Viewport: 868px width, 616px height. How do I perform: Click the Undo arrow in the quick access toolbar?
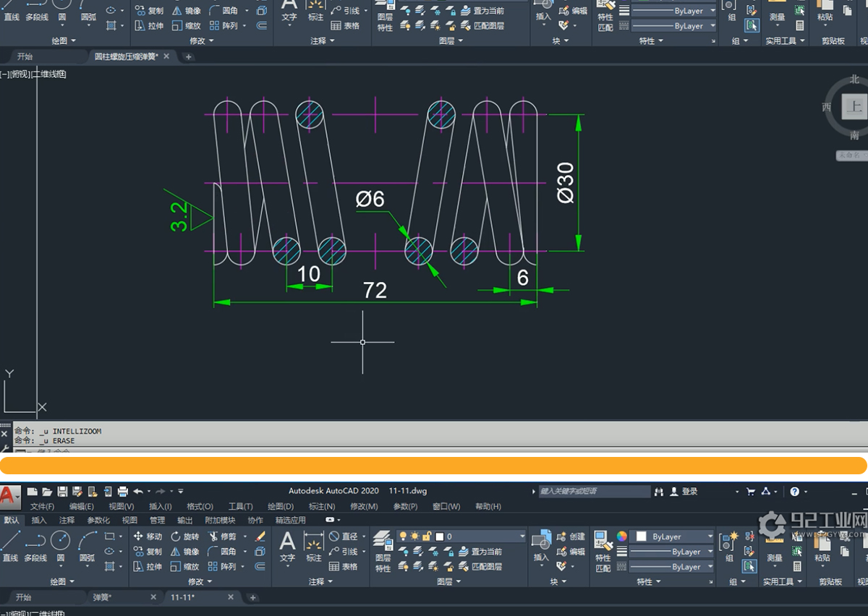[x=138, y=492]
